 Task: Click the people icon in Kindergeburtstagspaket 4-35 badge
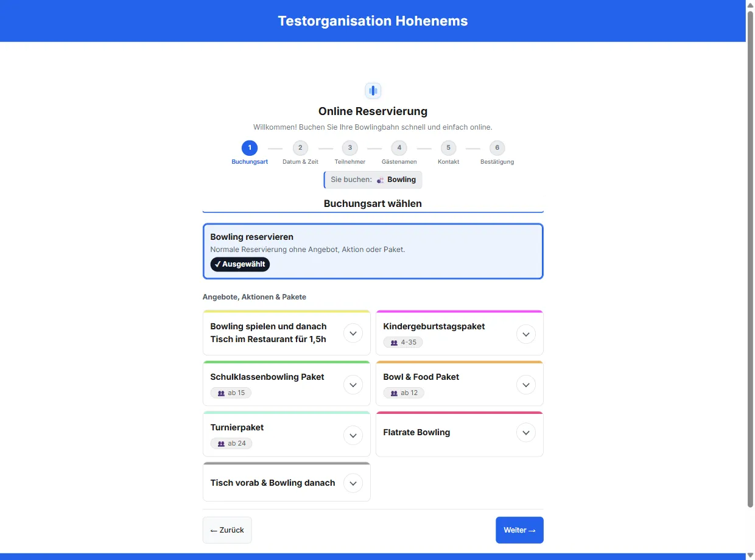(x=394, y=343)
